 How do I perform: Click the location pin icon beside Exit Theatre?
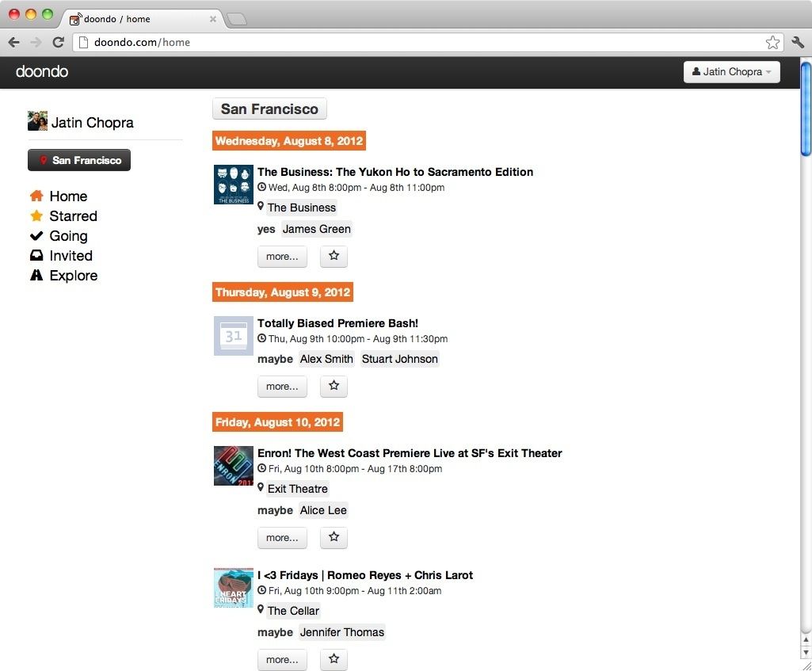(x=261, y=487)
